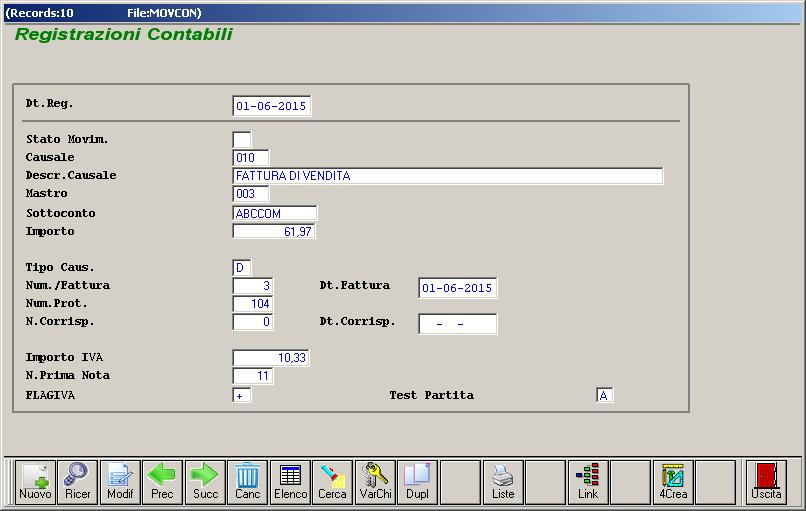Click the Test Partita label
The height and width of the screenshot is (511, 806).
click(431, 395)
